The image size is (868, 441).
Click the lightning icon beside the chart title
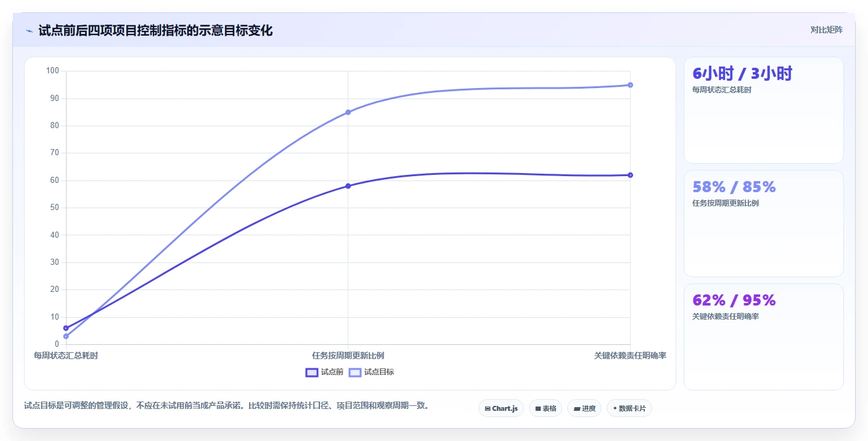[29, 31]
